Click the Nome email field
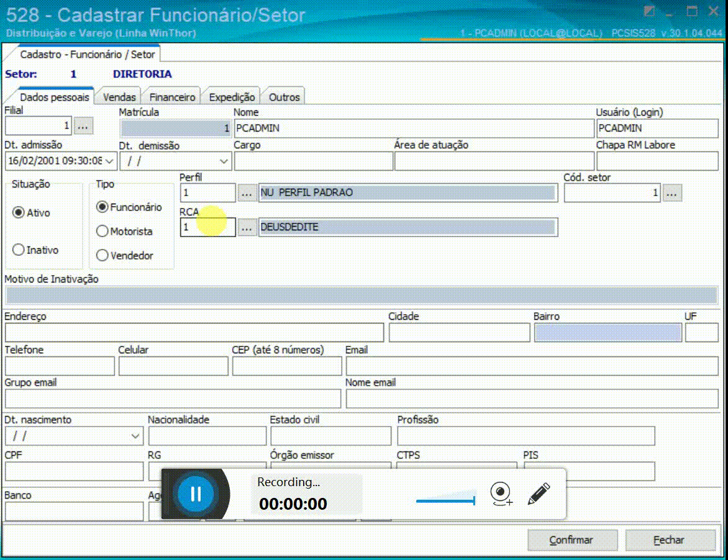The width and height of the screenshot is (728, 560). pyautogui.click(x=532, y=399)
